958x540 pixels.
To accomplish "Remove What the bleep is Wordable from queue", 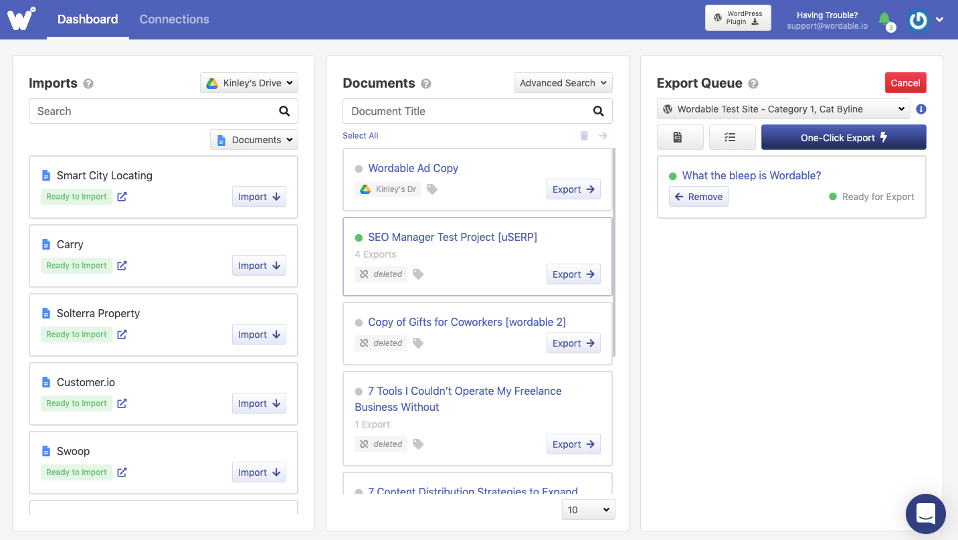I will [698, 197].
